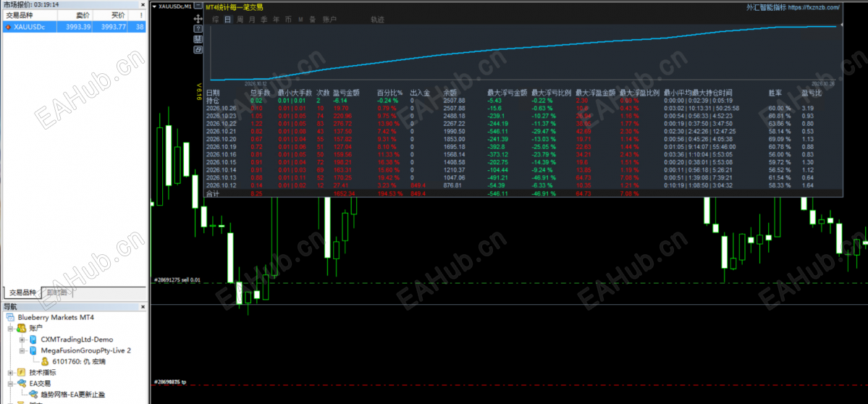Click the user icon beside account 6101760

click(x=45, y=361)
